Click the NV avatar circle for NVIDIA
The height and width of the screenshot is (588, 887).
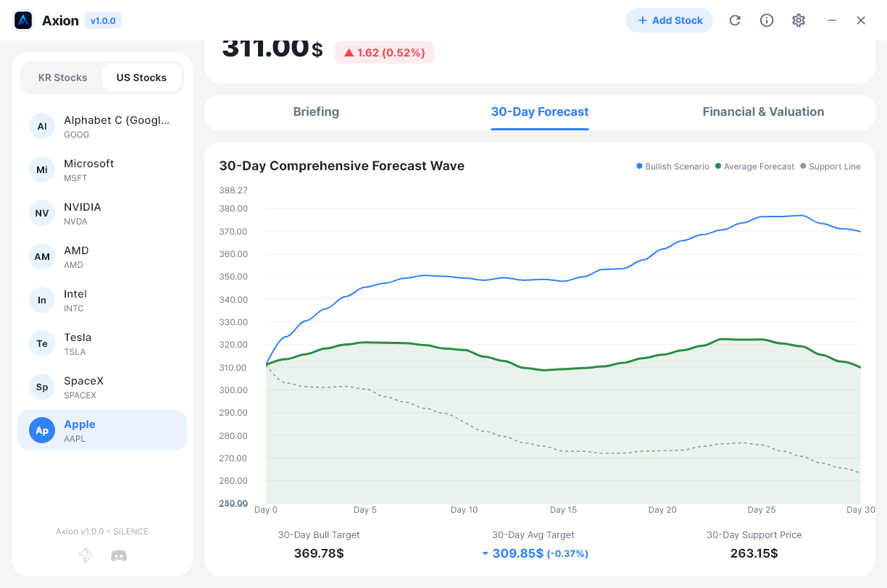click(x=42, y=214)
